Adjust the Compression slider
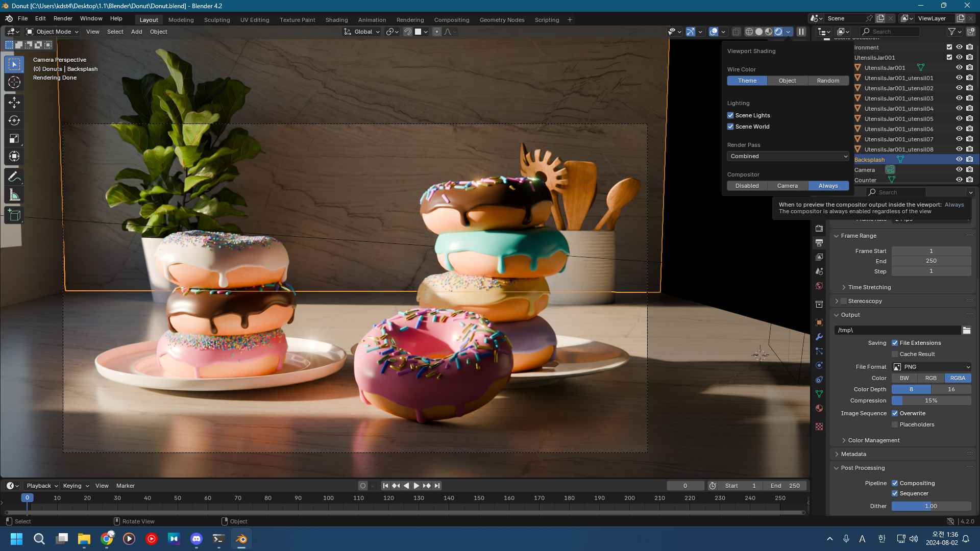The height and width of the screenshot is (551, 980). tap(931, 400)
